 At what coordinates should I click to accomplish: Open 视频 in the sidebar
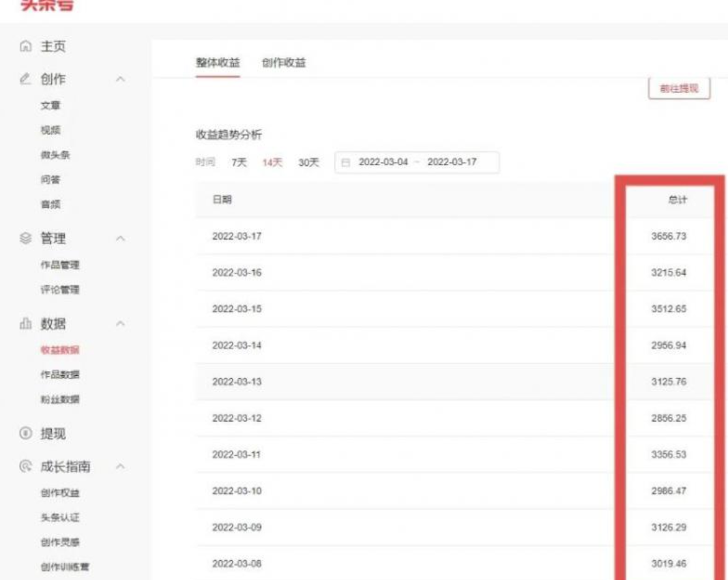tap(50, 130)
